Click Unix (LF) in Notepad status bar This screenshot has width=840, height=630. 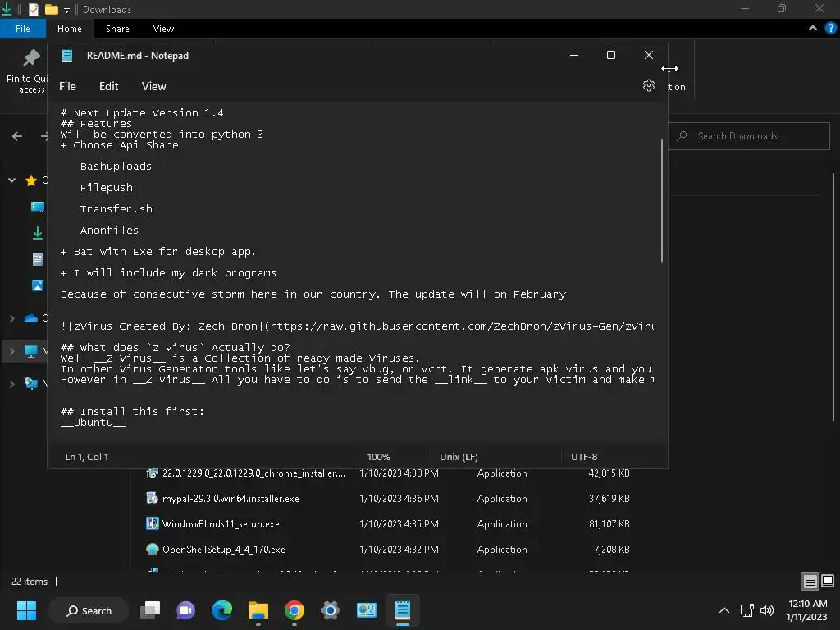(459, 457)
